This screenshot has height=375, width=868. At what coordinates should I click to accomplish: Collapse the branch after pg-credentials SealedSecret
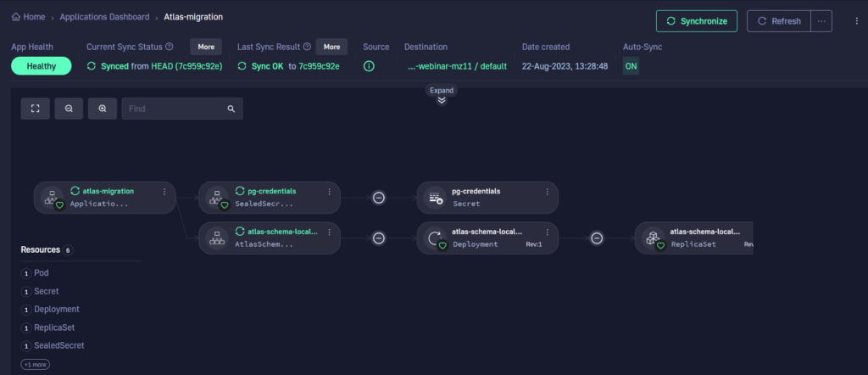pos(379,197)
